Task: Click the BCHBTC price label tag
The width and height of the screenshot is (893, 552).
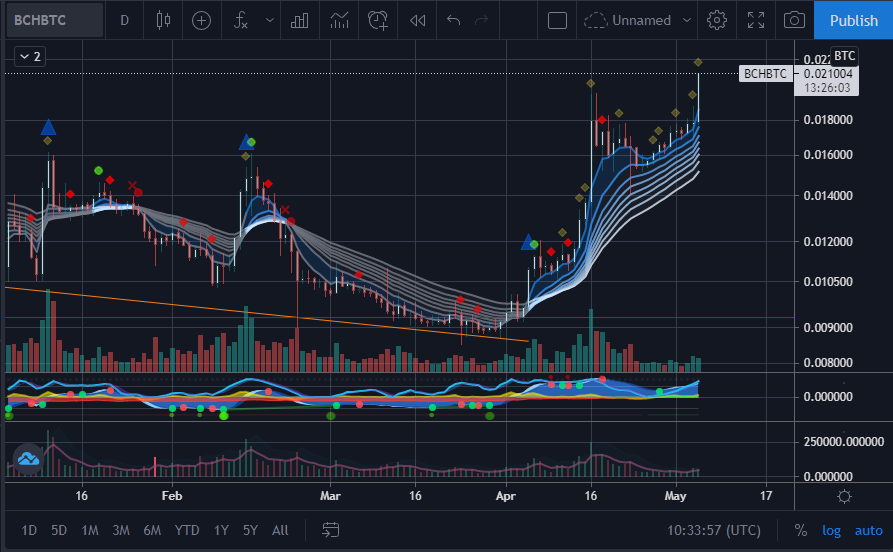Action: click(x=765, y=73)
